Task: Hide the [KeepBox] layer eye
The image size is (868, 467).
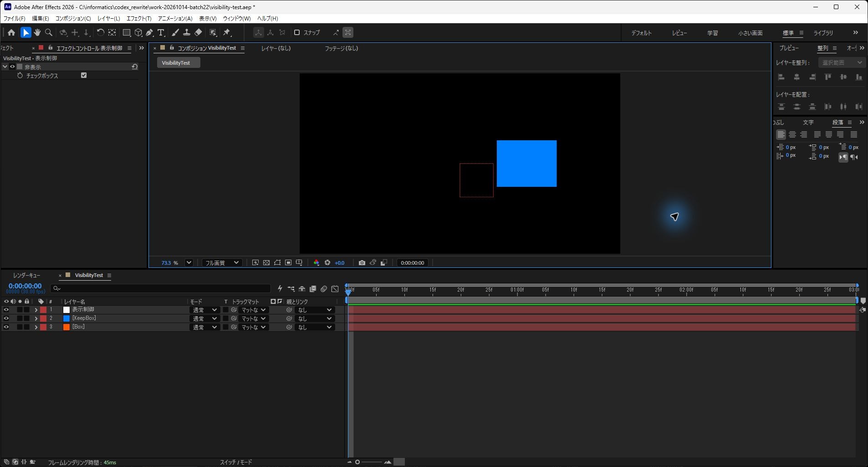Action: 6,318
